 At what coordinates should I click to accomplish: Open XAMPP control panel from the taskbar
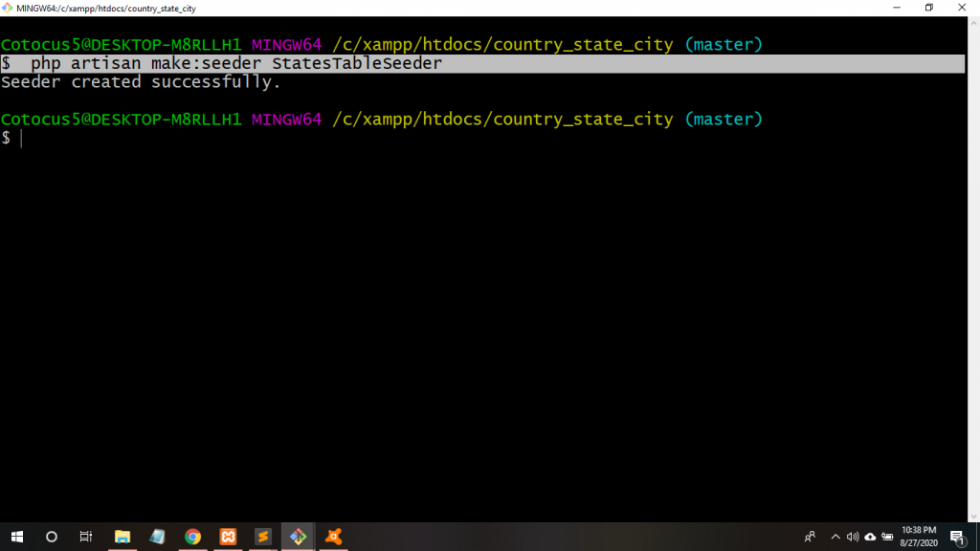click(228, 537)
